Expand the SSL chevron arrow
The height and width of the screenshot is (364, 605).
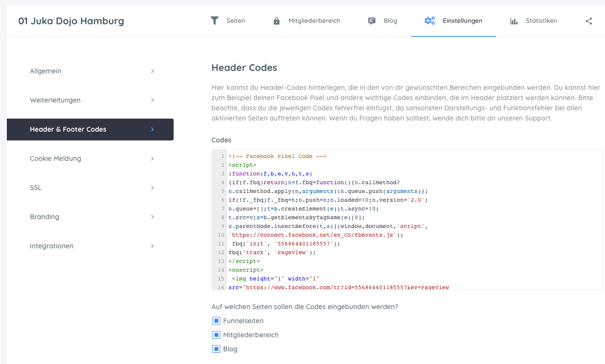tap(152, 188)
